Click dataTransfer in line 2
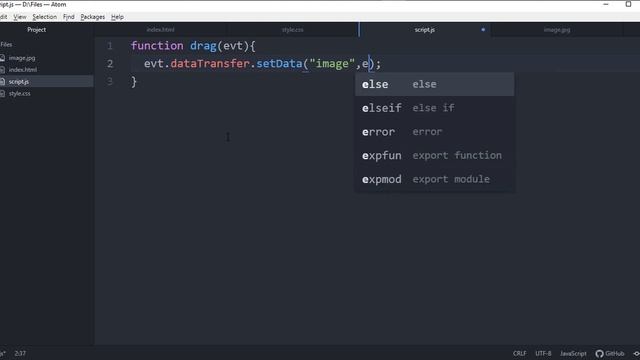Screen dimensions: 640x360 pos(210,64)
